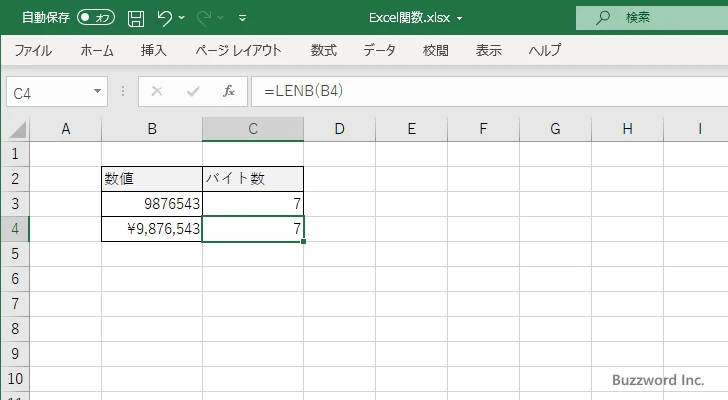This screenshot has height=400, width=728.
Task: Switch to the 挿入 tab
Action: click(154, 50)
